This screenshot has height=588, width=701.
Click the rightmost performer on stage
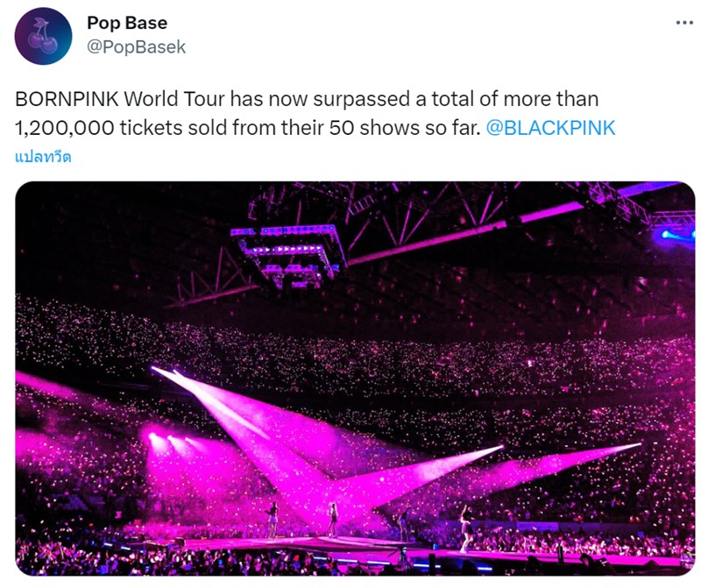[467, 528]
